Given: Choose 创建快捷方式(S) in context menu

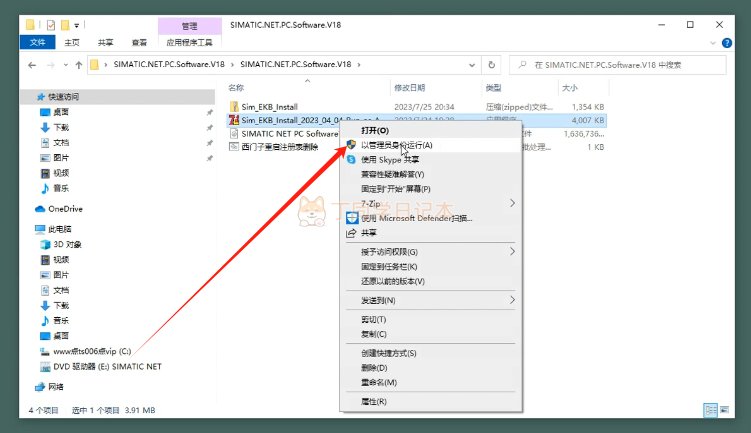Looking at the screenshot, I should click(431, 353).
